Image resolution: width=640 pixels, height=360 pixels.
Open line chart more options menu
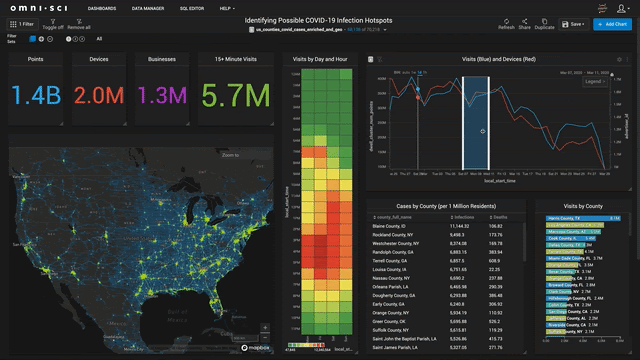click(627, 60)
